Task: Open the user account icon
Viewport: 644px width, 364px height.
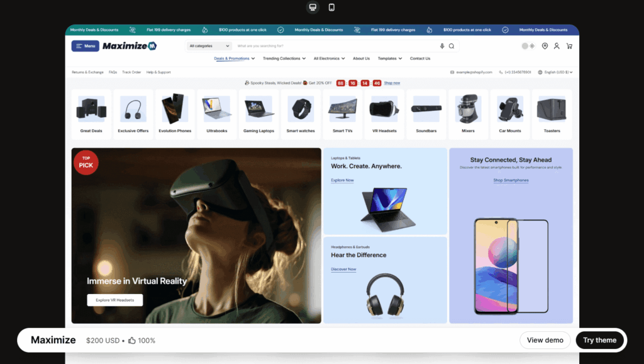Action: point(557,46)
